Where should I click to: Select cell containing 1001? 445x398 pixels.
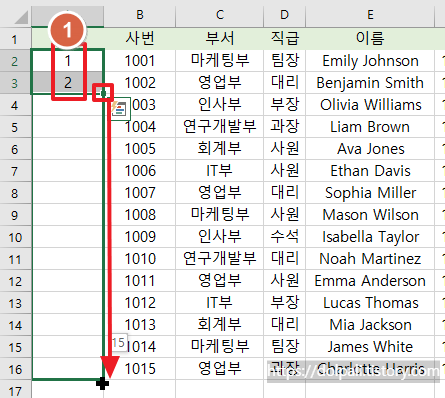pos(140,61)
